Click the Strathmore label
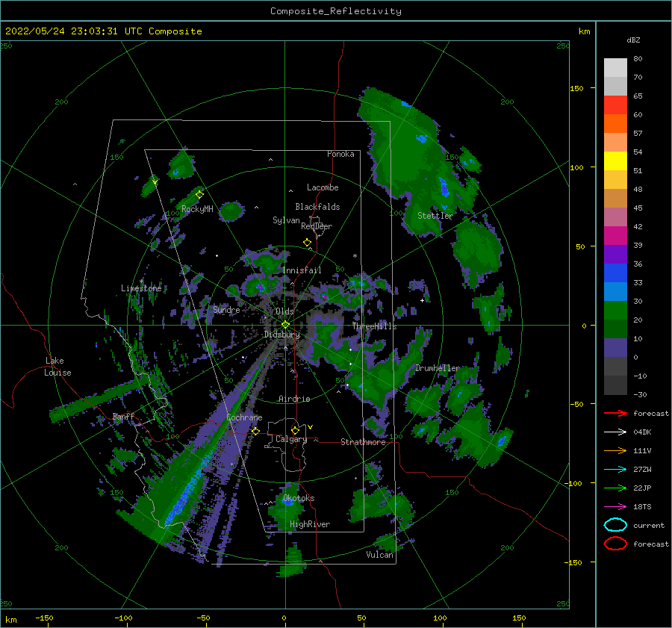Viewport: 672px width, 628px height. point(363,442)
